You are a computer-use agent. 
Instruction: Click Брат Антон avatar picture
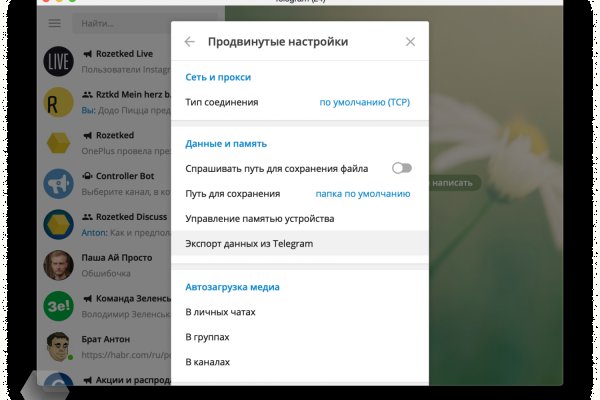[59, 347]
